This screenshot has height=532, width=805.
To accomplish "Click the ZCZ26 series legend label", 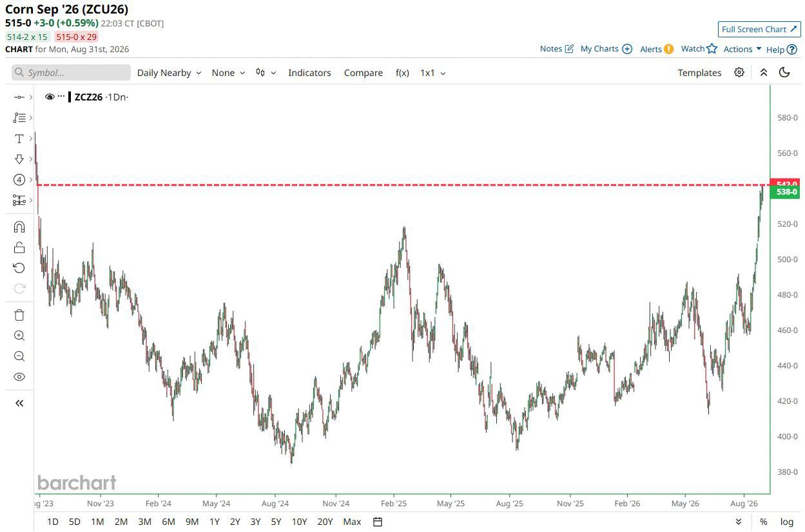I will point(88,97).
